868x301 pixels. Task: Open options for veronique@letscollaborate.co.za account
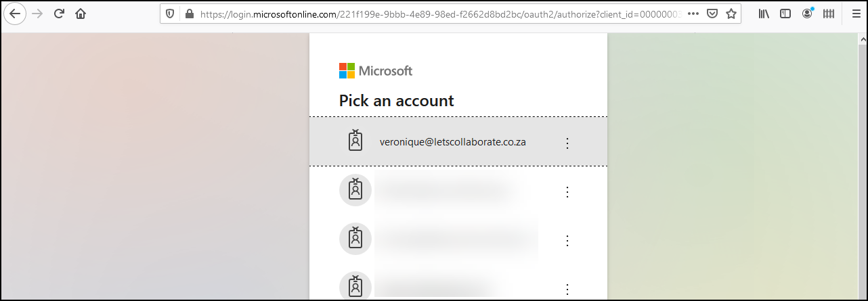(567, 143)
